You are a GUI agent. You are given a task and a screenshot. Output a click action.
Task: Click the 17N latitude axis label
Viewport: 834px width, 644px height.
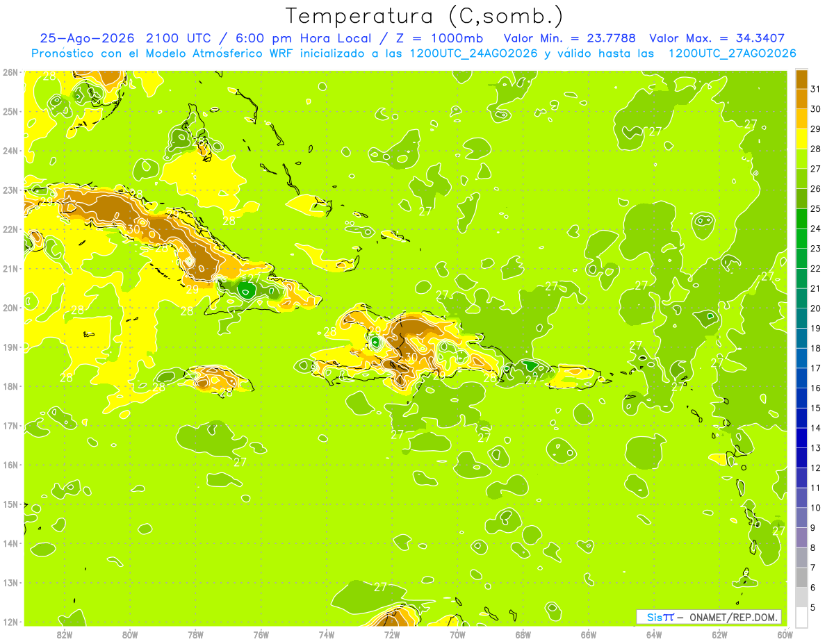point(10,425)
